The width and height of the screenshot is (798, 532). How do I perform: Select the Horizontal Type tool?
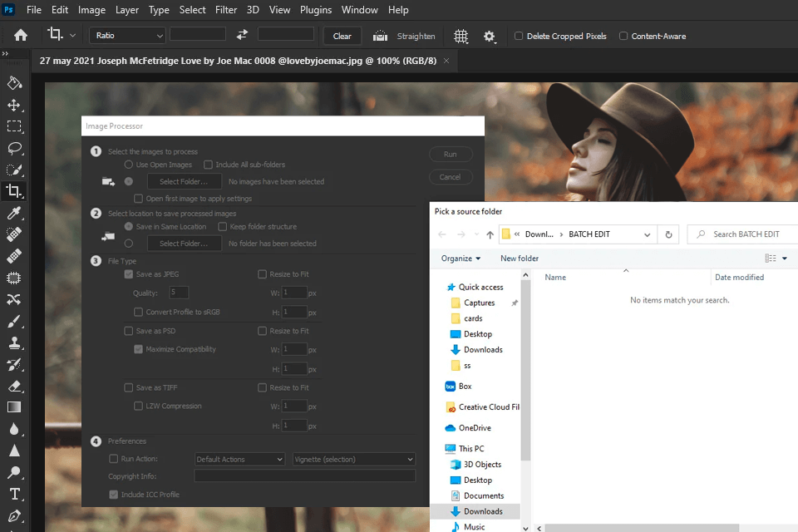pyautogui.click(x=14, y=494)
